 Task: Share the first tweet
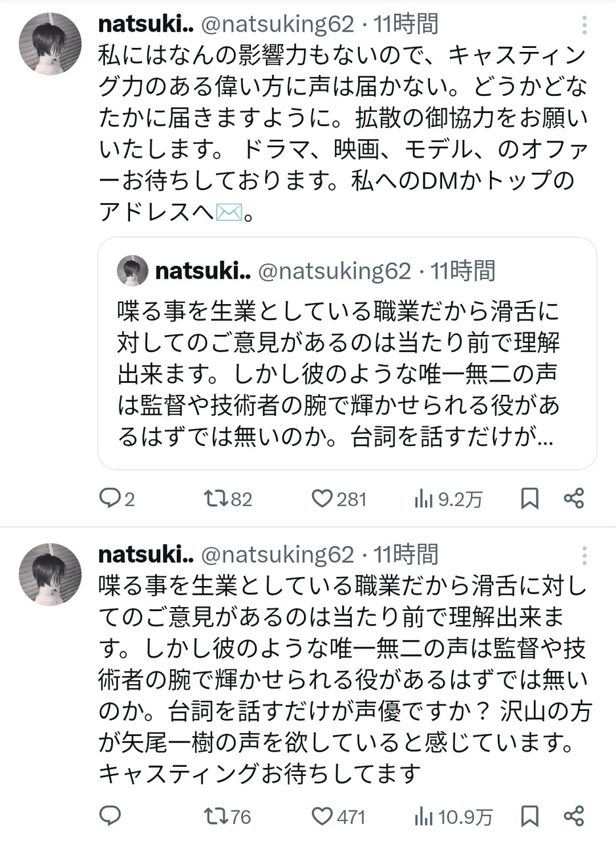tap(574, 499)
